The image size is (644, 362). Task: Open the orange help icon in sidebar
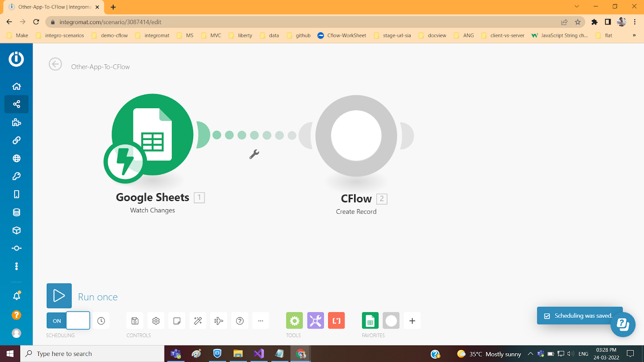tap(17, 315)
